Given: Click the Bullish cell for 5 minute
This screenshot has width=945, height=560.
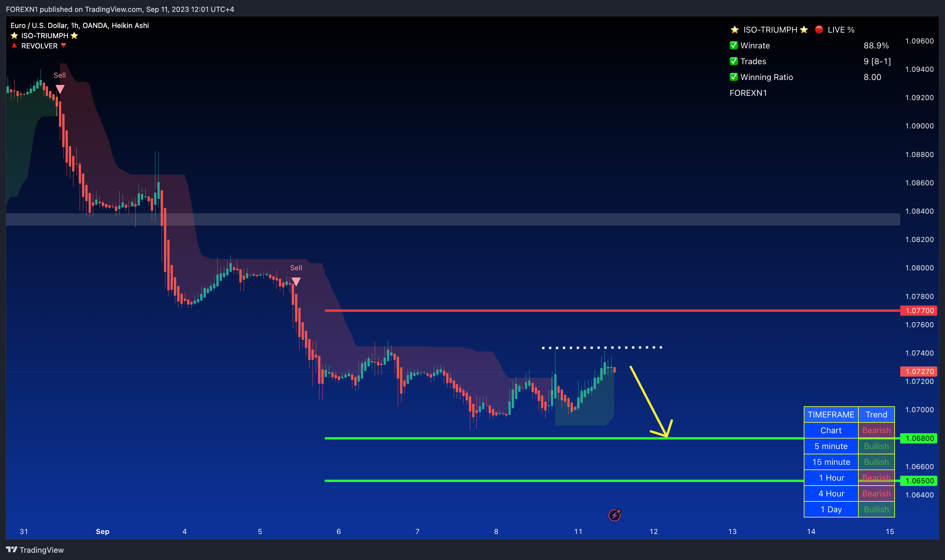Looking at the screenshot, I should [x=876, y=446].
